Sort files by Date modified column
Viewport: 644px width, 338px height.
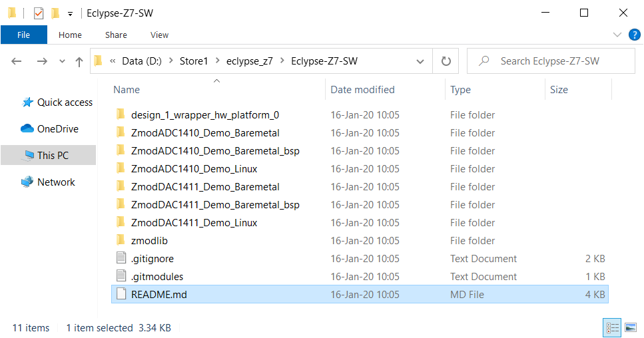363,89
